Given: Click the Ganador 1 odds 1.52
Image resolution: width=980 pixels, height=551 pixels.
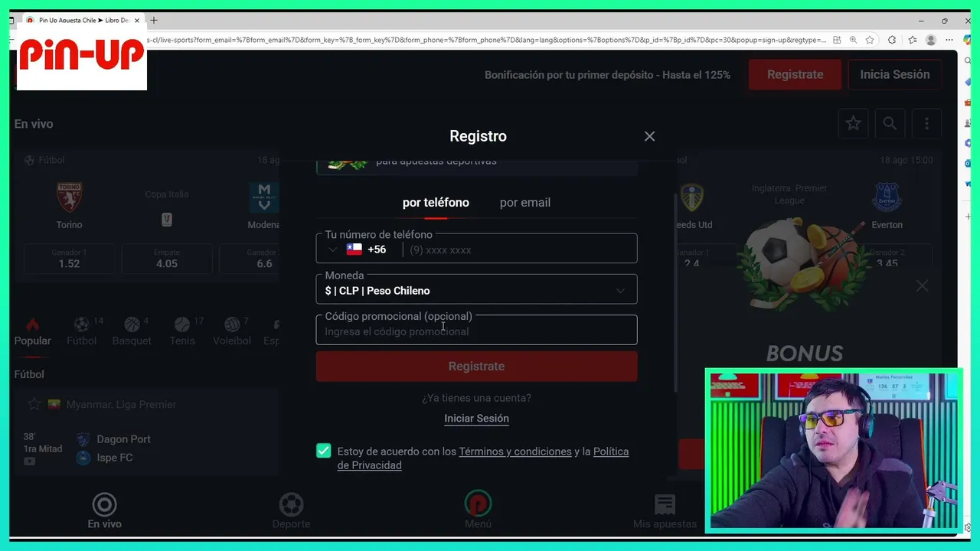Looking at the screenshot, I should pos(69,259).
